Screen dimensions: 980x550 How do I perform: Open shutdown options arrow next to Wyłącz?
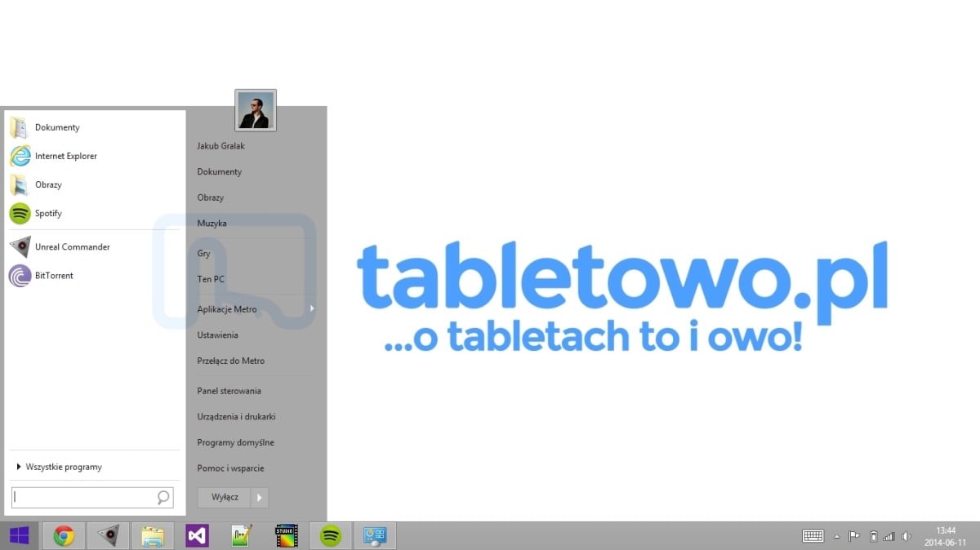tap(260, 497)
